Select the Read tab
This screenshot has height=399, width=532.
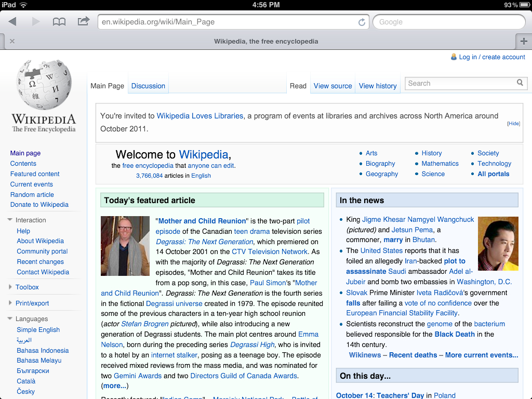click(x=298, y=86)
